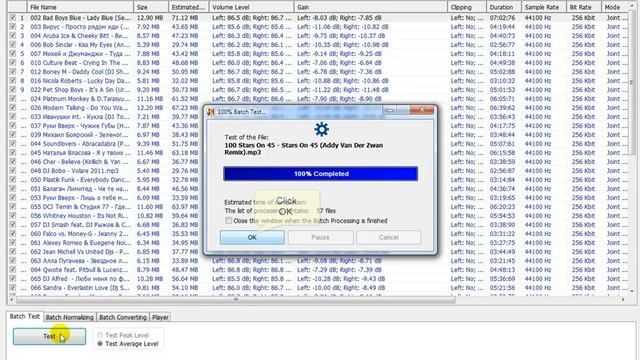Screen dimensions: 640x360
Task: Select file '044 Soundlovers - Abracadabra'
Action: (80, 144)
